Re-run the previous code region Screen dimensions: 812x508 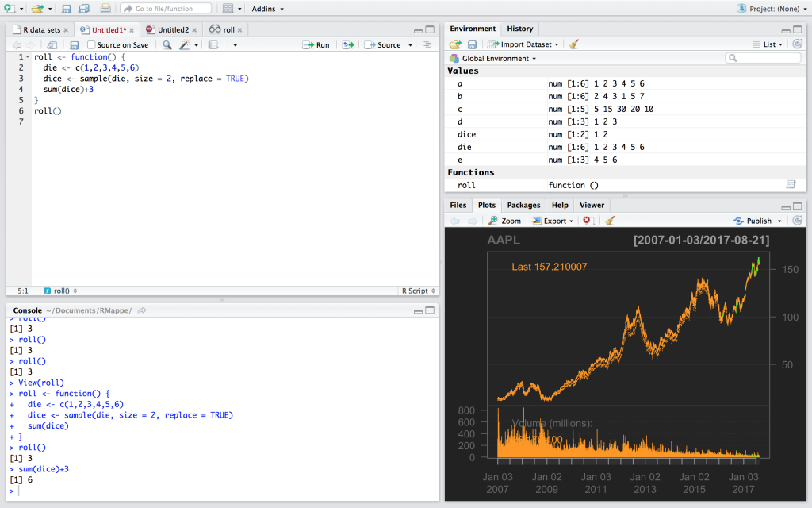(348, 45)
